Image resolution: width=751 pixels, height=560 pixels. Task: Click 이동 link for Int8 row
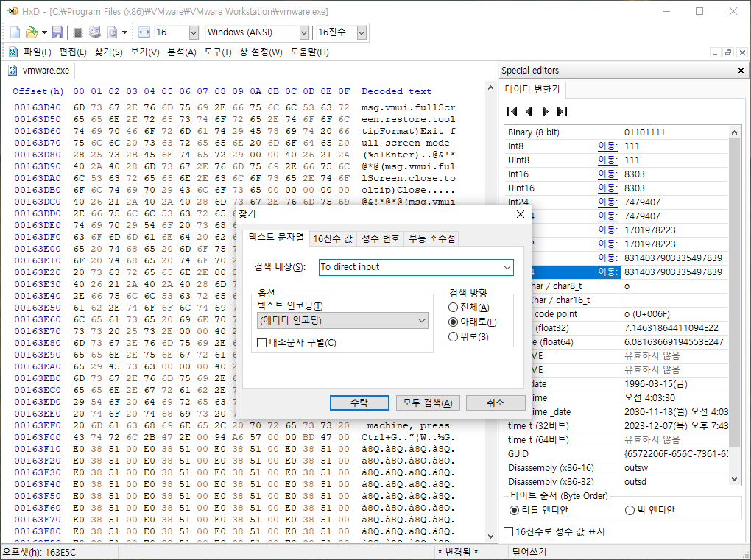[x=607, y=146]
